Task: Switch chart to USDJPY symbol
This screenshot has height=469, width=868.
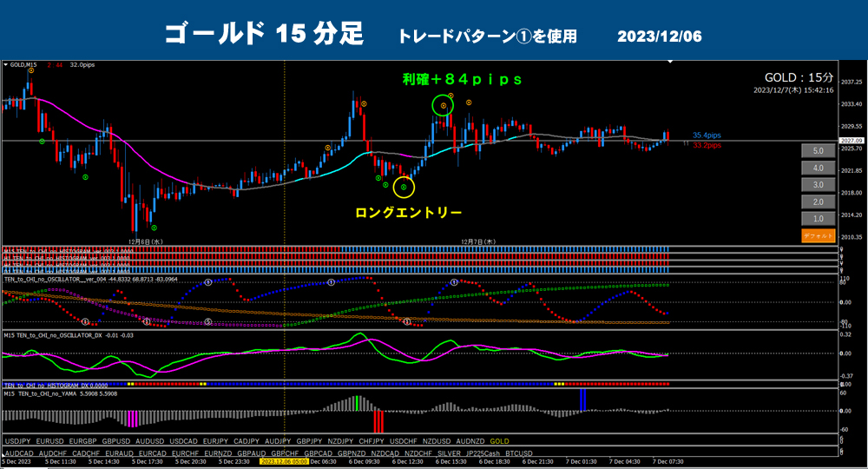Action: pyautogui.click(x=17, y=441)
